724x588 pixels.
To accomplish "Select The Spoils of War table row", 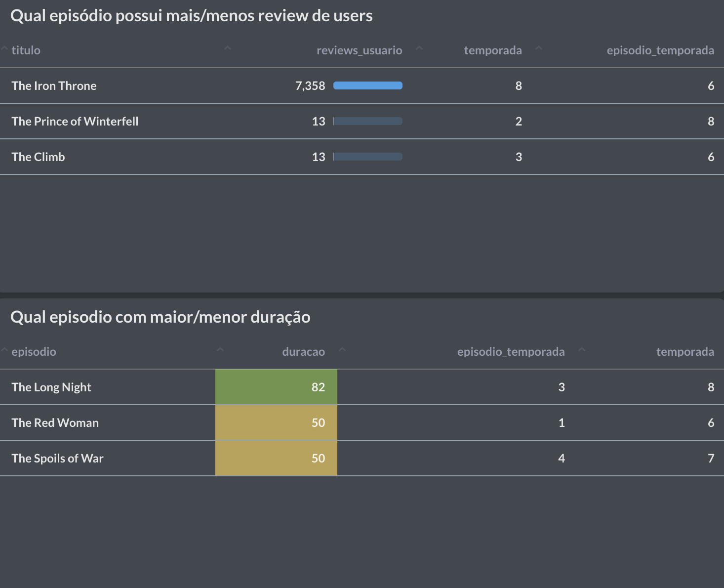I will point(57,458).
